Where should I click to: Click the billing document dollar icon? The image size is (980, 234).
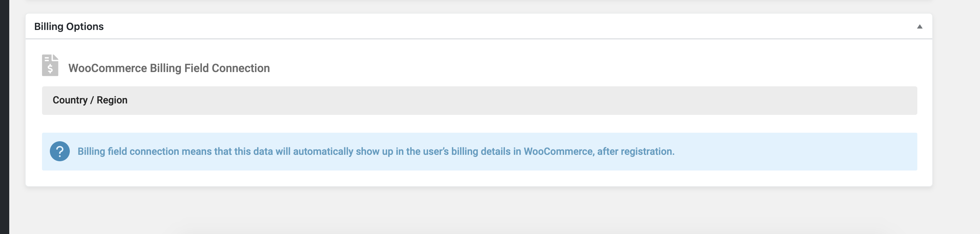[x=50, y=65]
